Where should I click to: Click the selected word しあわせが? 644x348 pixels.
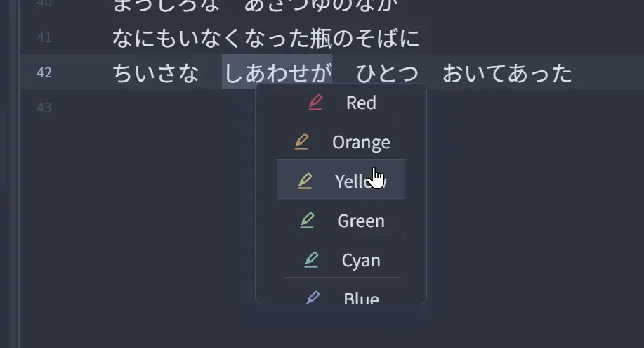click(x=277, y=73)
